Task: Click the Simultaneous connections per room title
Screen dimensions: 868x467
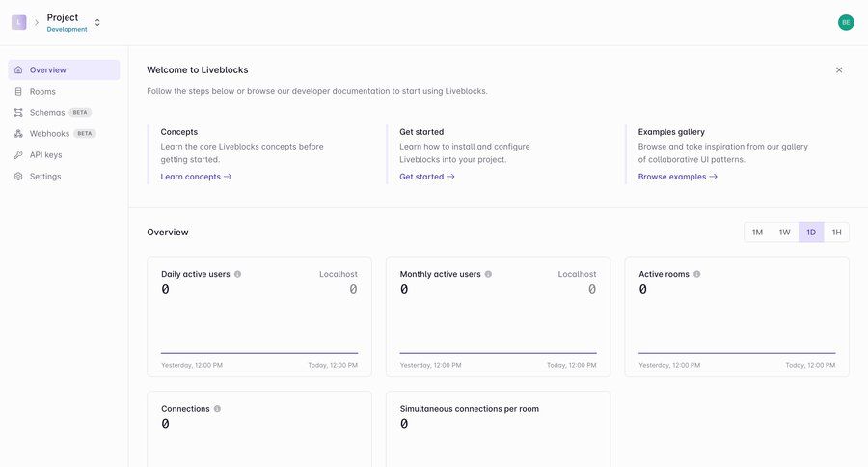Action: [470, 409]
